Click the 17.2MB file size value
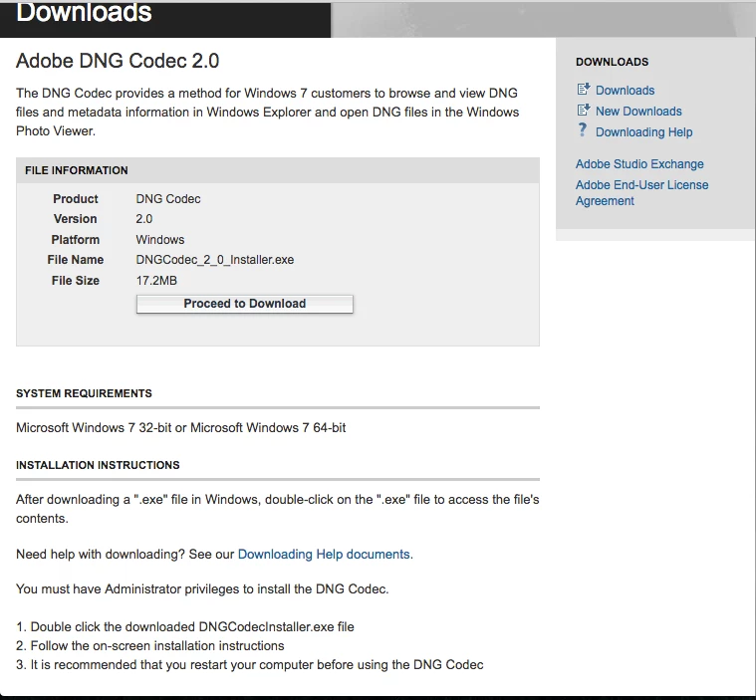This screenshot has width=756, height=700. (156, 281)
